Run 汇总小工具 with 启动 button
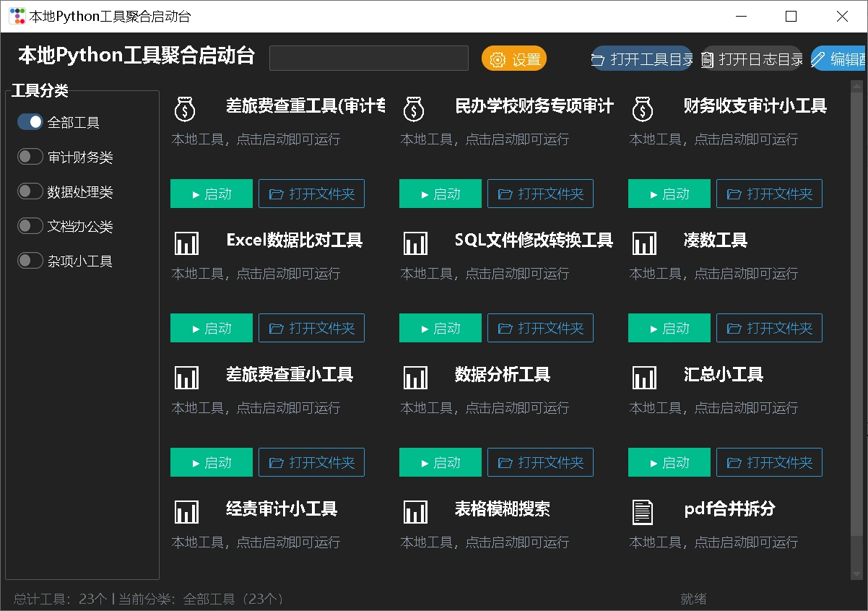 [669, 462]
